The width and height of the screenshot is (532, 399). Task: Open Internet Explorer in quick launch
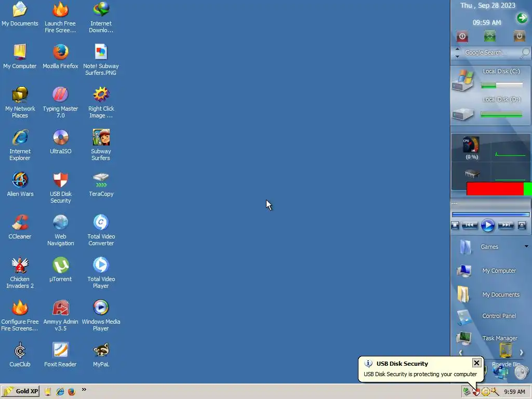tap(60, 392)
